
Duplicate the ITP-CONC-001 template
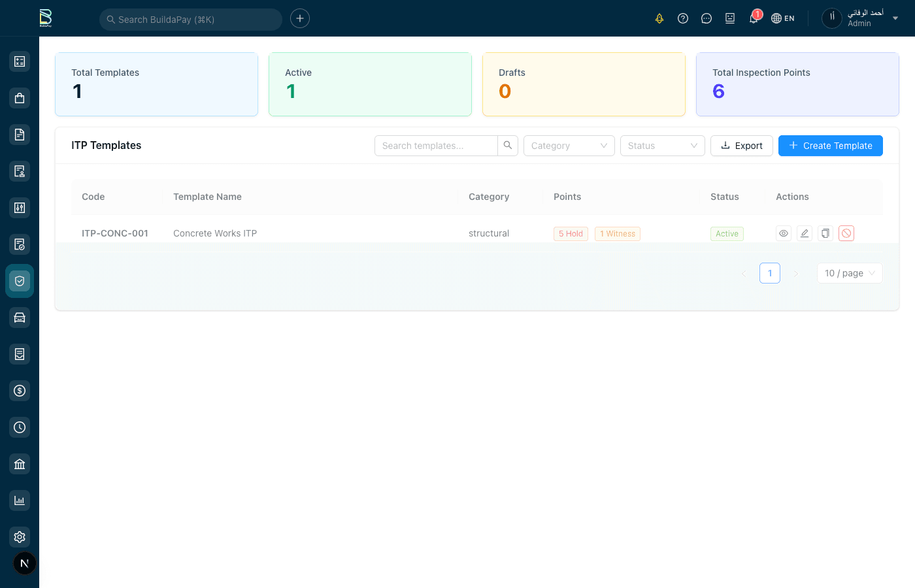click(x=825, y=233)
